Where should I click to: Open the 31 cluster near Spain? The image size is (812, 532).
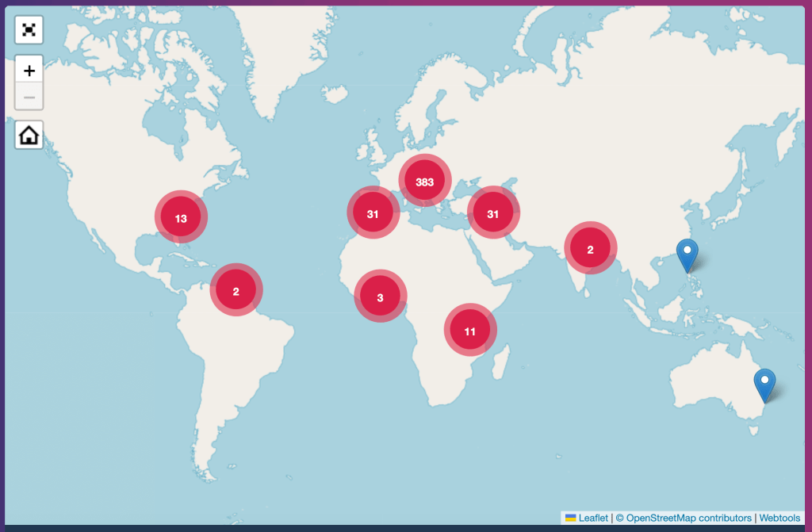tap(373, 214)
